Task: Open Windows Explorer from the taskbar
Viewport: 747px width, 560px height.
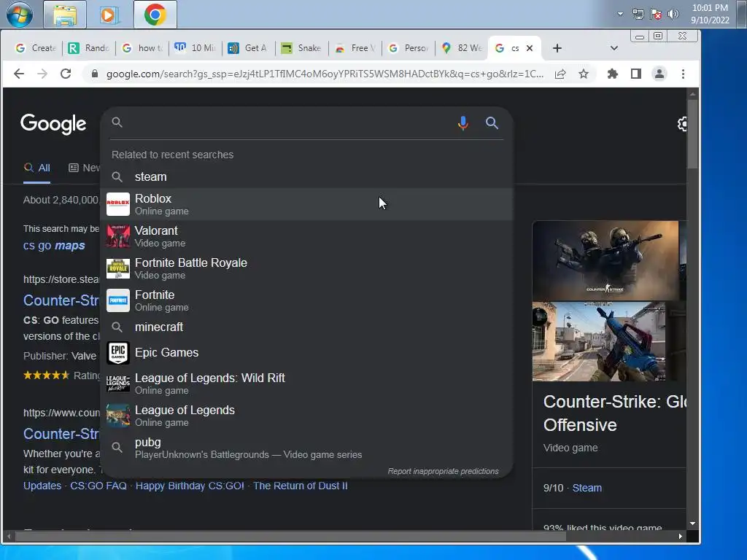Action: pyautogui.click(x=65, y=15)
